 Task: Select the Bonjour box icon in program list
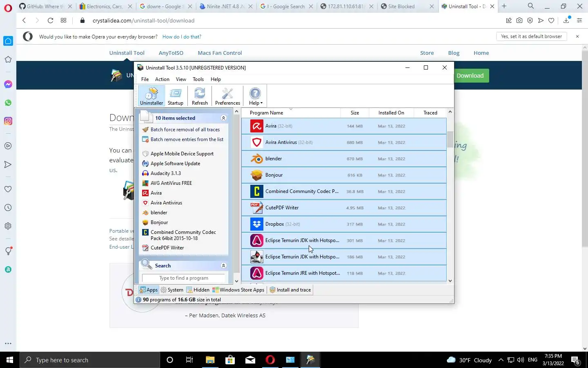(x=257, y=175)
